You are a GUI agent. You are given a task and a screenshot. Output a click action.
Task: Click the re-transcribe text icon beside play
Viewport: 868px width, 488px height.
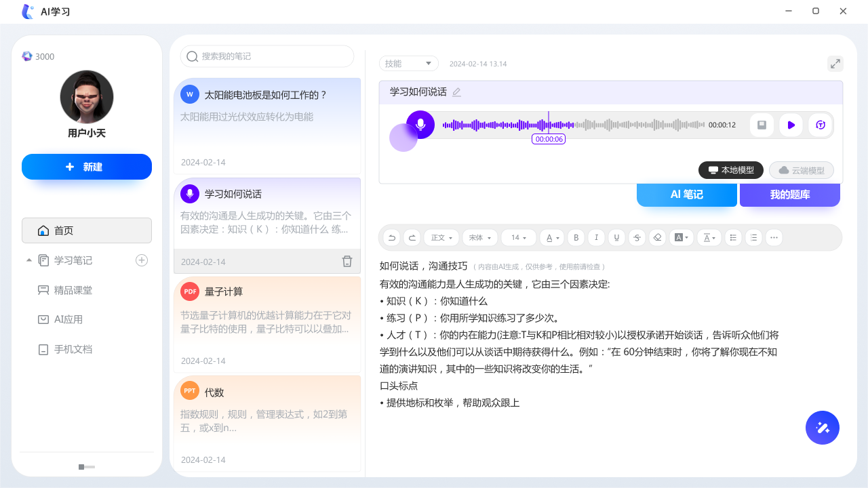click(820, 125)
